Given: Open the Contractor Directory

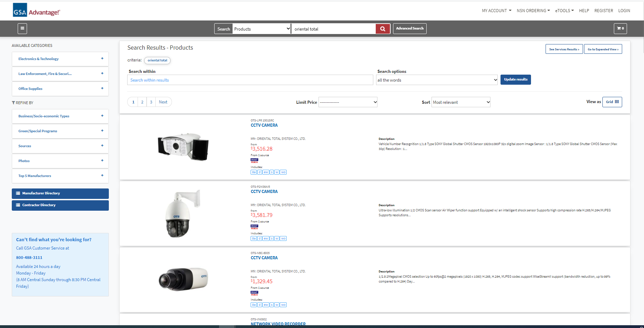Looking at the screenshot, I should (x=60, y=205).
